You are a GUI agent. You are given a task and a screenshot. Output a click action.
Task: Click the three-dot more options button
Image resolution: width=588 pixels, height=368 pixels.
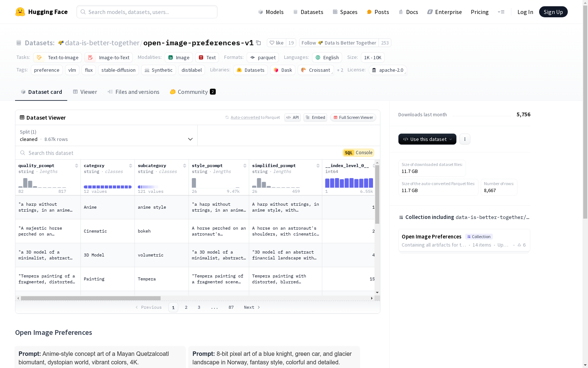[x=465, y=139]
